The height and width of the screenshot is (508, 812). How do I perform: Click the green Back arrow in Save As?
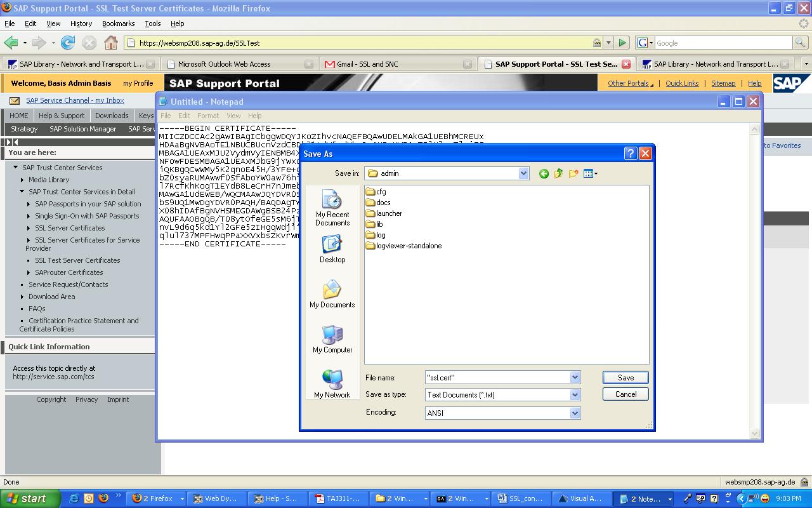(x=543, y=173)
